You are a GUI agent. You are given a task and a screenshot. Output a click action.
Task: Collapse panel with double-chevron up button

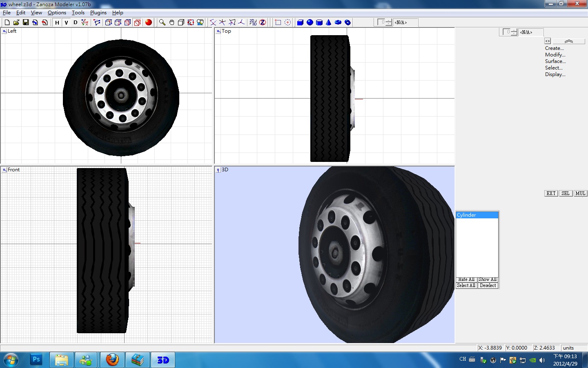(x=568, y=41)
